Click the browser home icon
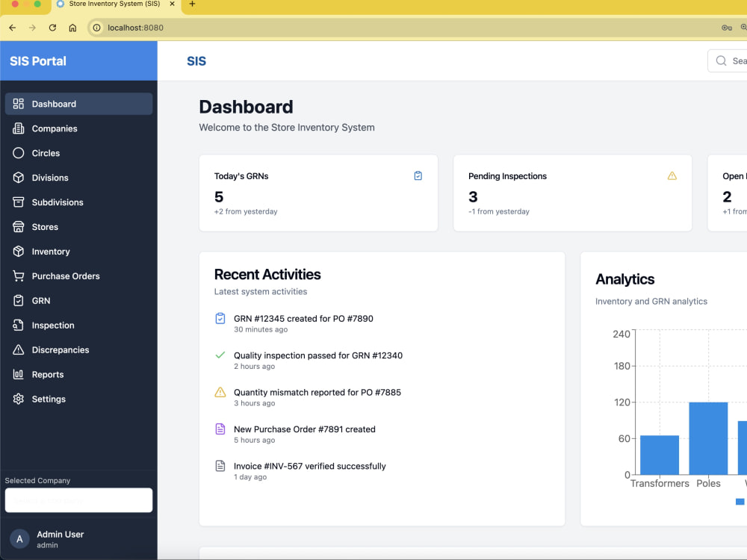Image resolution: width=747 pixels, height=560 pixels. click(72, 28)
